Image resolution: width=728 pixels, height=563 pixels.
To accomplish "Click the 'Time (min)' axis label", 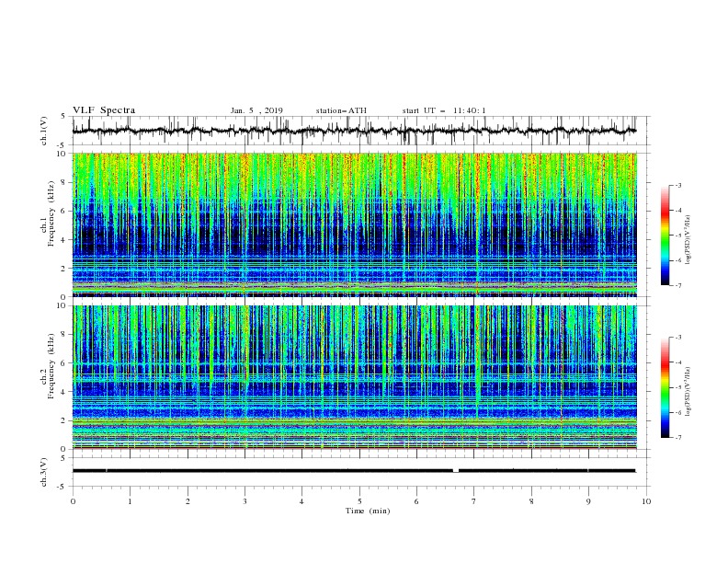I will click(x=368, y=511).
